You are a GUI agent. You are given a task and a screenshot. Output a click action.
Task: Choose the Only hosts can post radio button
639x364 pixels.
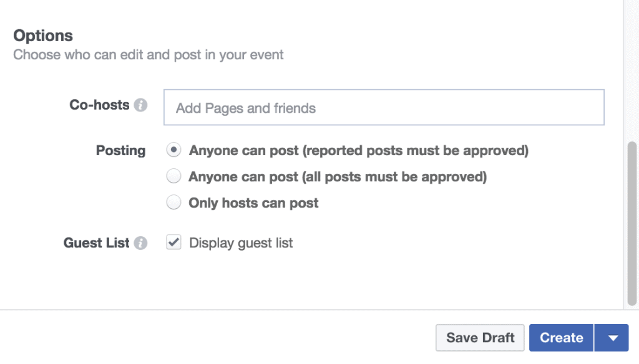click(173, 203)
